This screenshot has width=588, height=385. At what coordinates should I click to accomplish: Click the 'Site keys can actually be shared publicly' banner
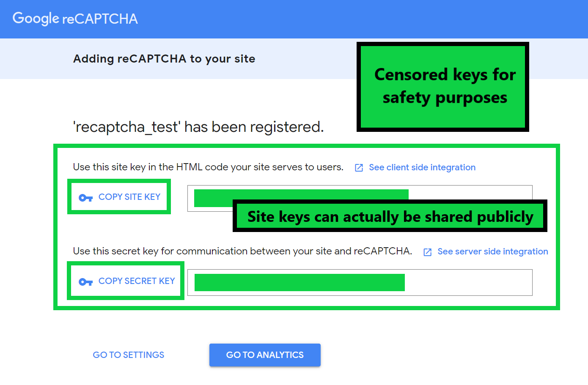click(390, 216)
